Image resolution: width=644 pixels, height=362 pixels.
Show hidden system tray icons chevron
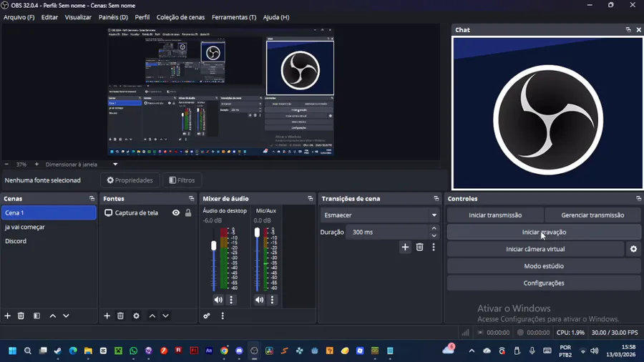(x=472, y=351)
